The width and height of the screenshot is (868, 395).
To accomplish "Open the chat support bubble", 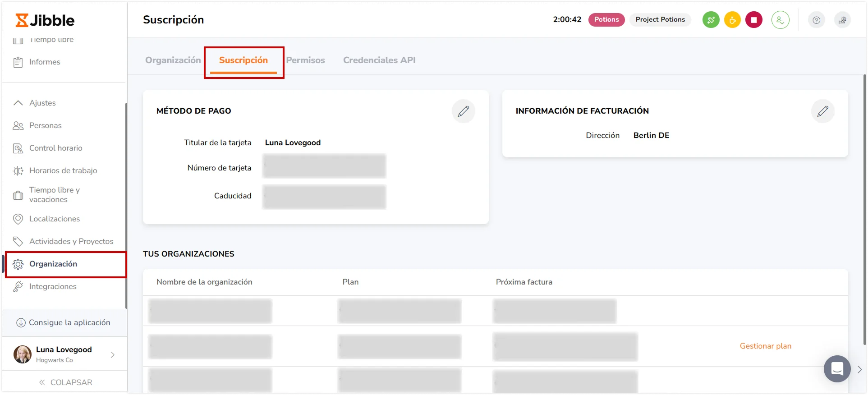I will (x=837, y=369).
